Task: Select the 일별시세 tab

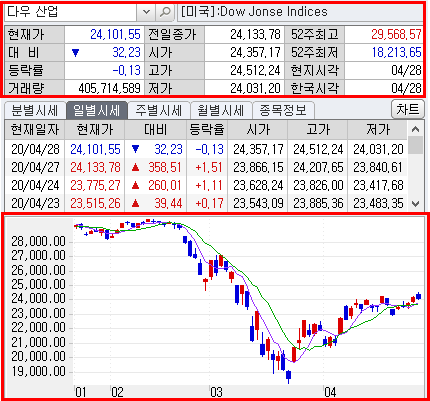Action: [x=96, y=110]
